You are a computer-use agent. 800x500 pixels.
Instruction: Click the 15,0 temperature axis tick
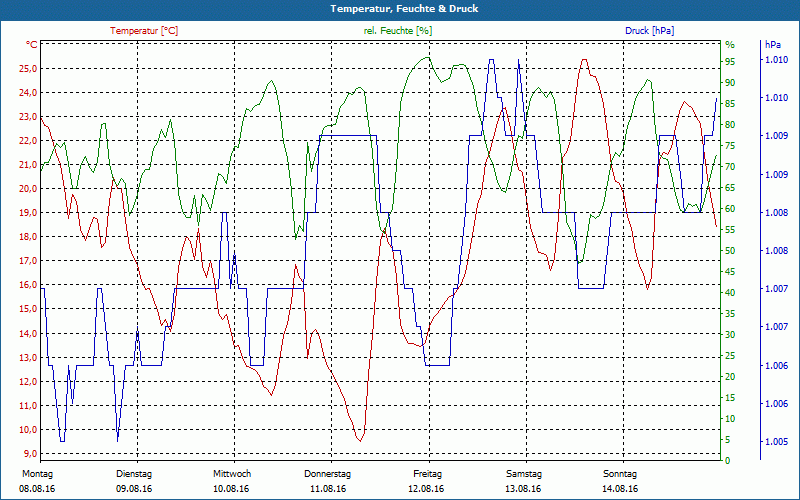[28, 309]
